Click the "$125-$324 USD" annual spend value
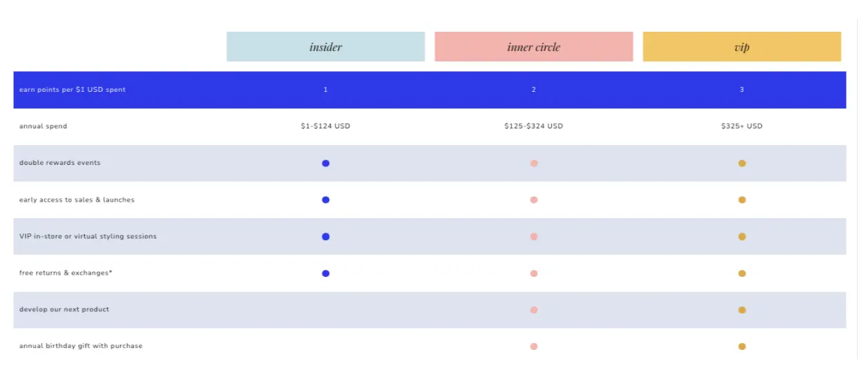Image resolution: width=868 pixels, height=370 pixels. click(534, 126)
